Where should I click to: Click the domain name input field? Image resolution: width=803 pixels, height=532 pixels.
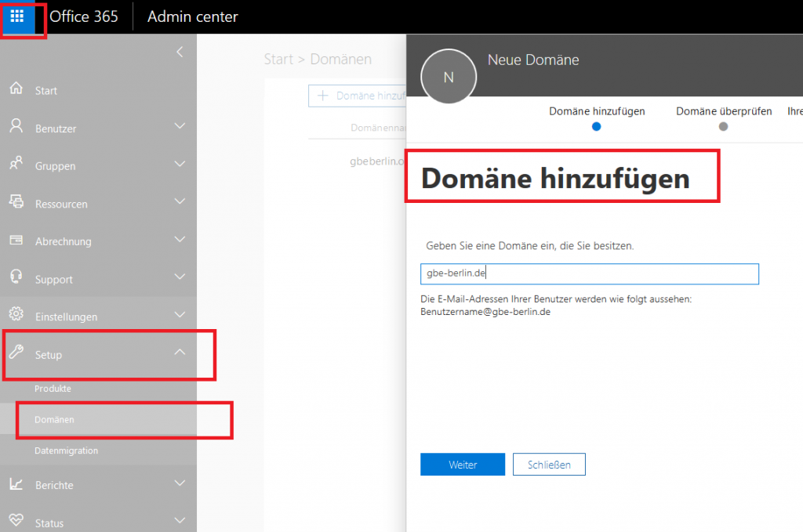[x=588, y=273]
